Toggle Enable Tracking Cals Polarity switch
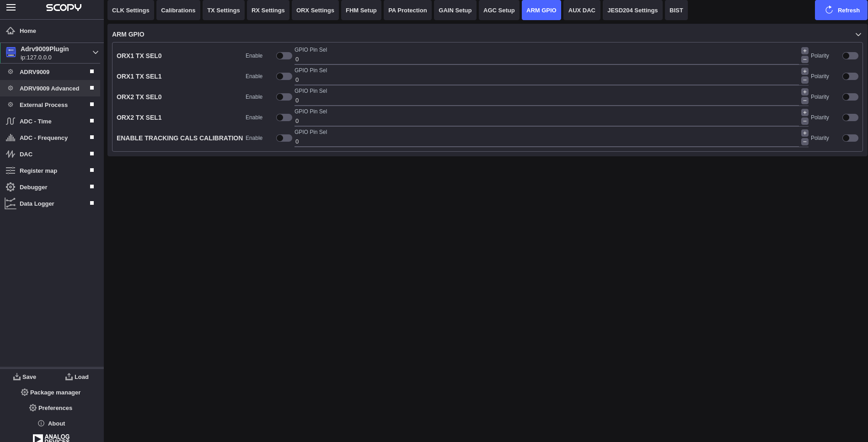The width and height of the screenshot is (868, 442). 850,138
